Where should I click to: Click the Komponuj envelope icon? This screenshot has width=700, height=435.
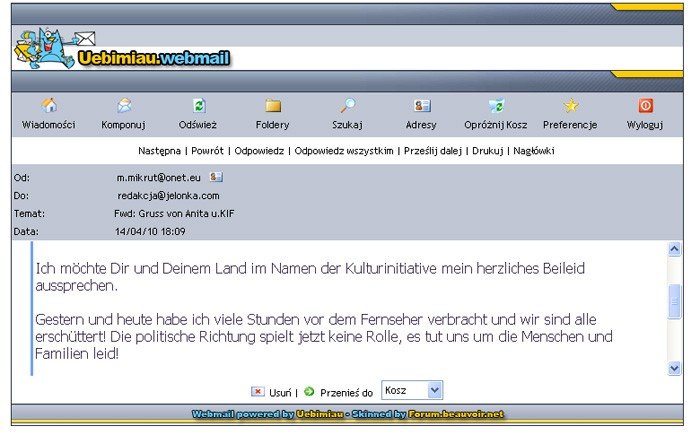(x=124, y=106)
